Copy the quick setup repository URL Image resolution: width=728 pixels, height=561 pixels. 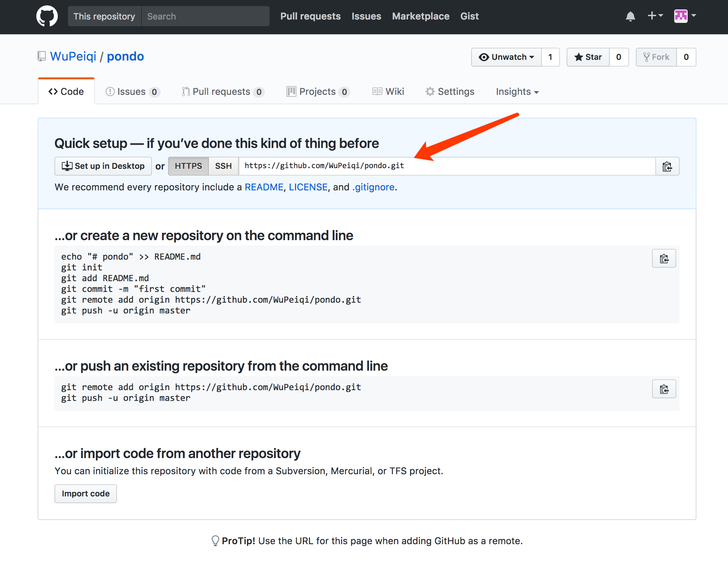pos(667,166)
